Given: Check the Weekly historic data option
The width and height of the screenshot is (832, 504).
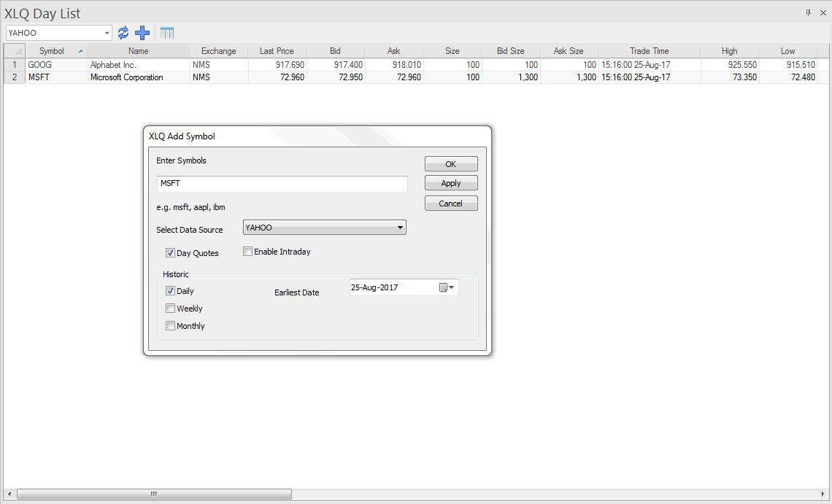Looking at the screenshot, I should (171, 308).
